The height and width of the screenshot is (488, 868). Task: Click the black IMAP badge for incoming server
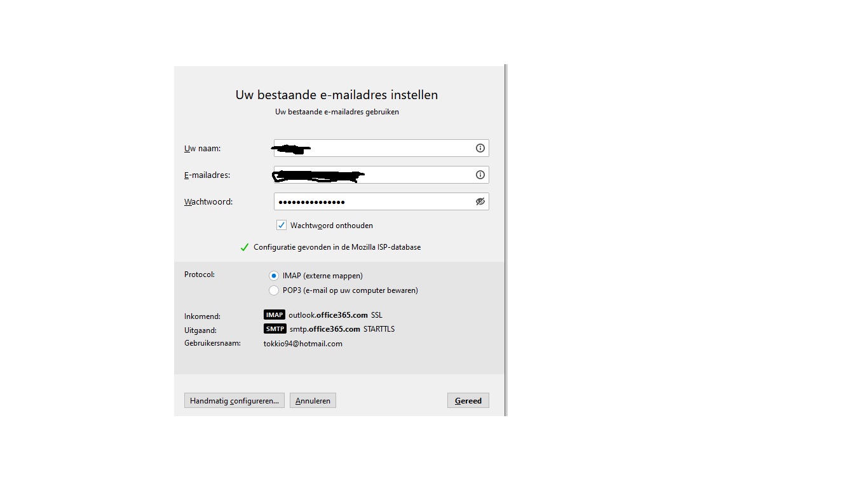pyautogui.click(x=275, y=315)
